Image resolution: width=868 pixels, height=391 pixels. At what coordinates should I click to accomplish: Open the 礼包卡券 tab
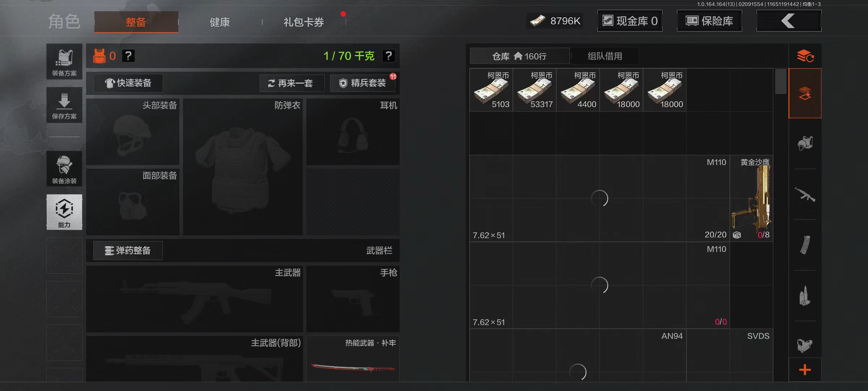coord(304,22)
